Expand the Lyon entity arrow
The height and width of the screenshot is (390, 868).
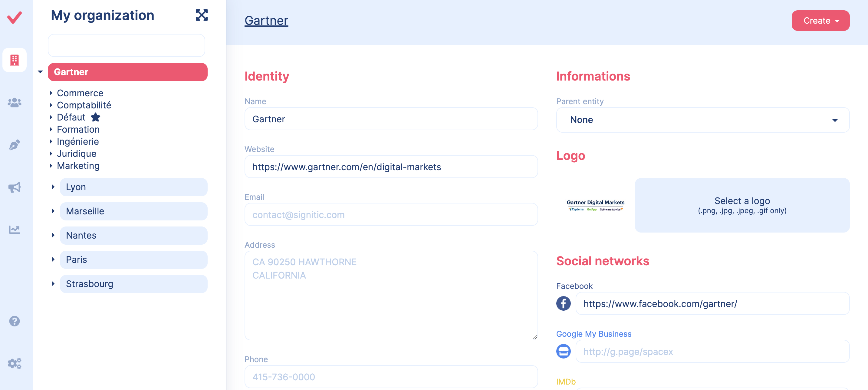pos(53,187)
